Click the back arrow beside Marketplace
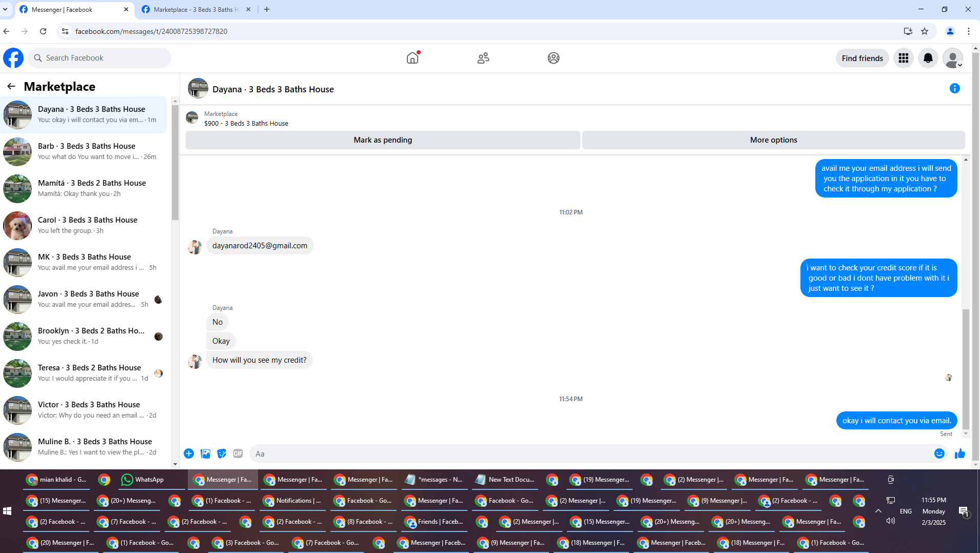This screenshot has width=980, height=553. coord(11,86)
